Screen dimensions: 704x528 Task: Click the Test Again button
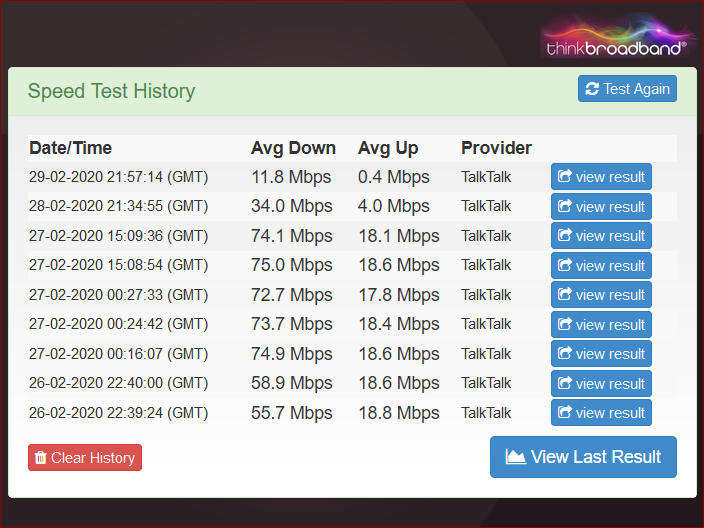(627, 88)
